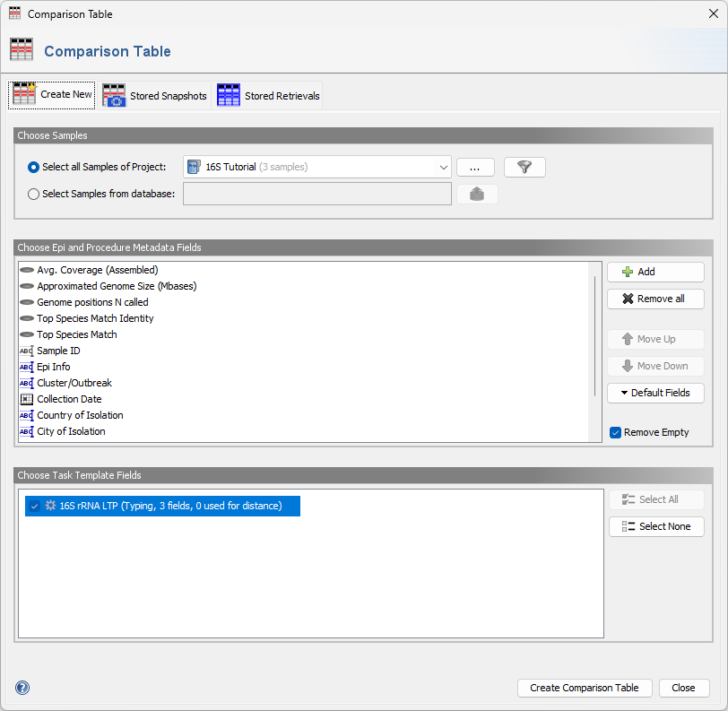This screenshot has width=728, height=711.
Task: Click the Comparison Table icon in the header
Action: pyautogui.click(x=22, y=49)
